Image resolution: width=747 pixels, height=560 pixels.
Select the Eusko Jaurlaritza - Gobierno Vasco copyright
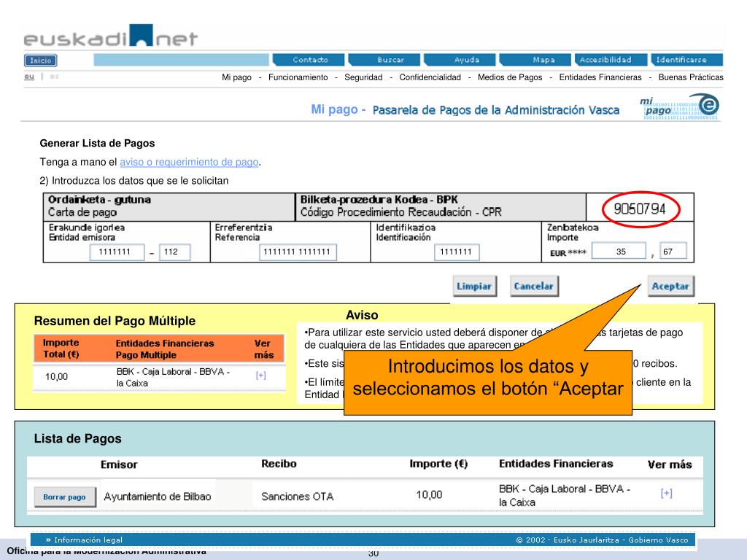click(602, 540)
